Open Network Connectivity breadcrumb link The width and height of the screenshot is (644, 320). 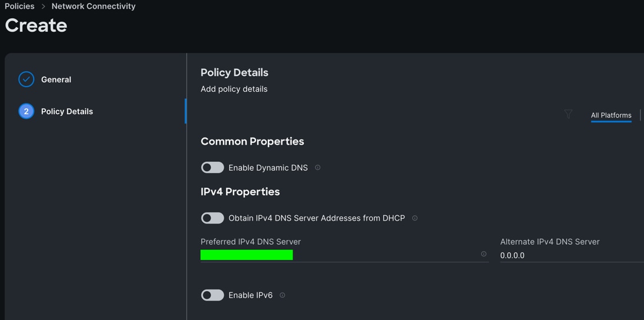click(x=94, y=6)
